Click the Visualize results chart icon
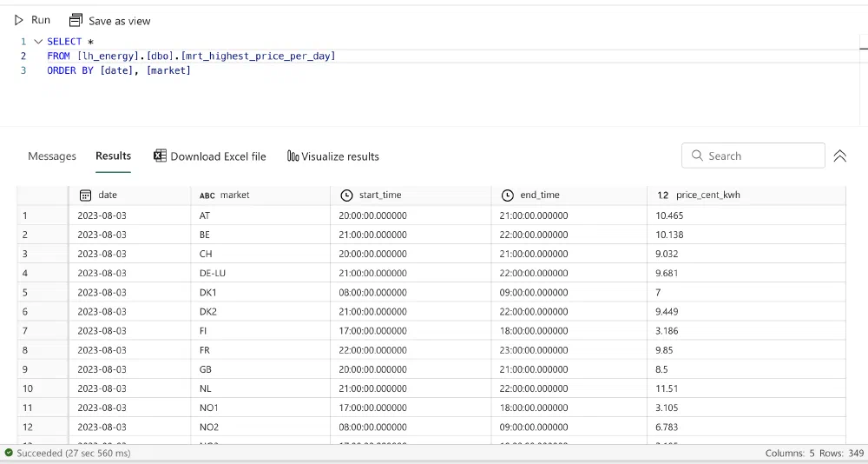This screenshot has height=464, width=868. coord(293,156)
